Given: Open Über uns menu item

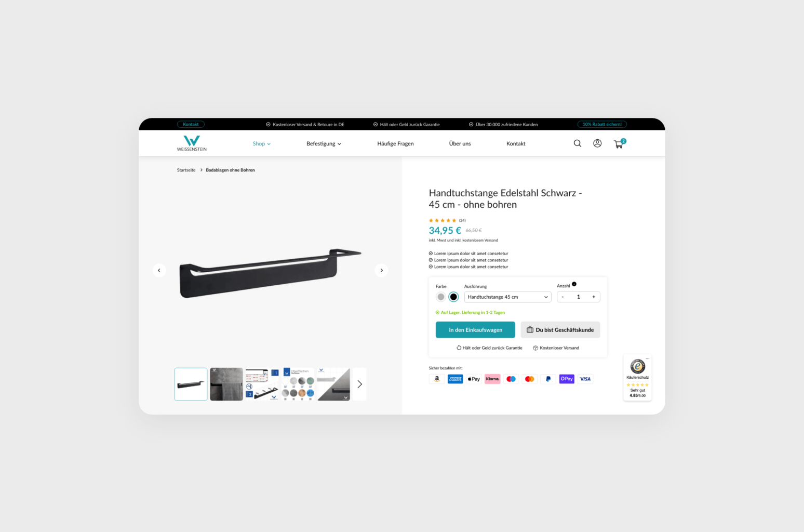Looking at the screenshot, I should pyautogui.click(x=460, y=144).
